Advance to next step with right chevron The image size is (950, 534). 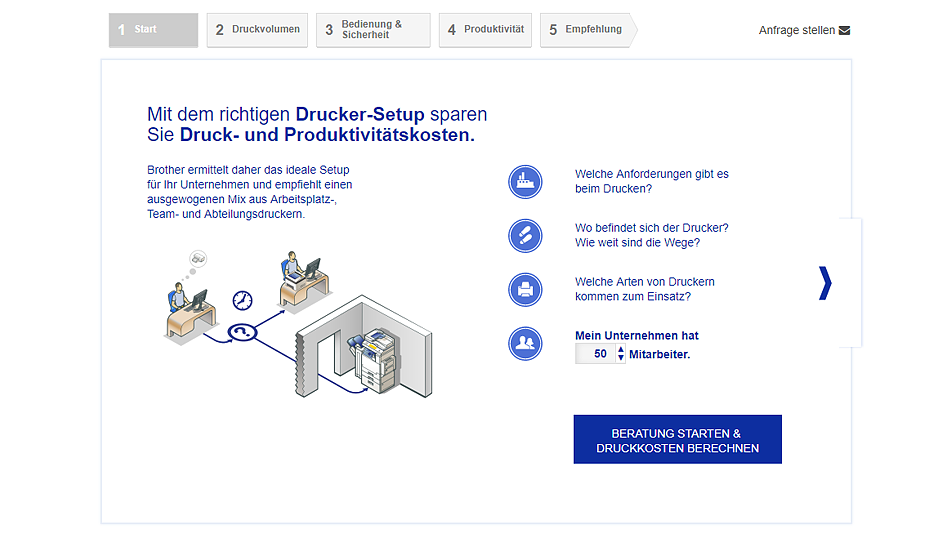[x=825, y=283]
